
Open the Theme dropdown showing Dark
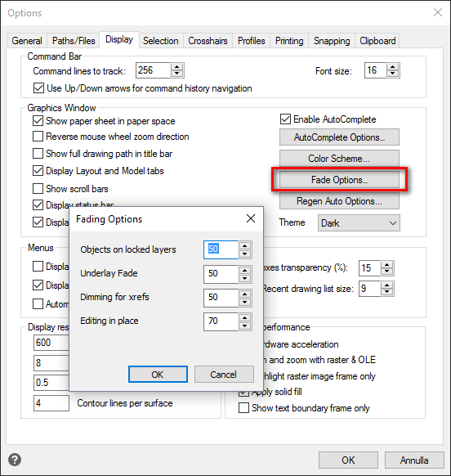pos(359,222)
